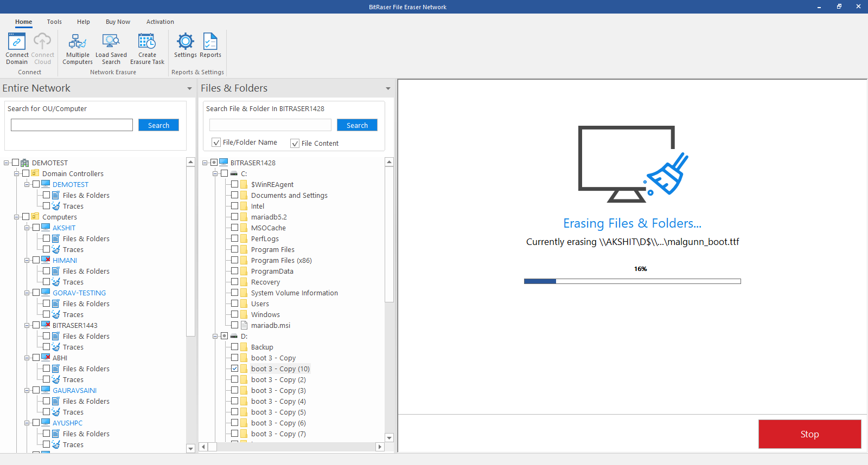Collapse the DEMOTEST root tree node

[x=7, y=163]
